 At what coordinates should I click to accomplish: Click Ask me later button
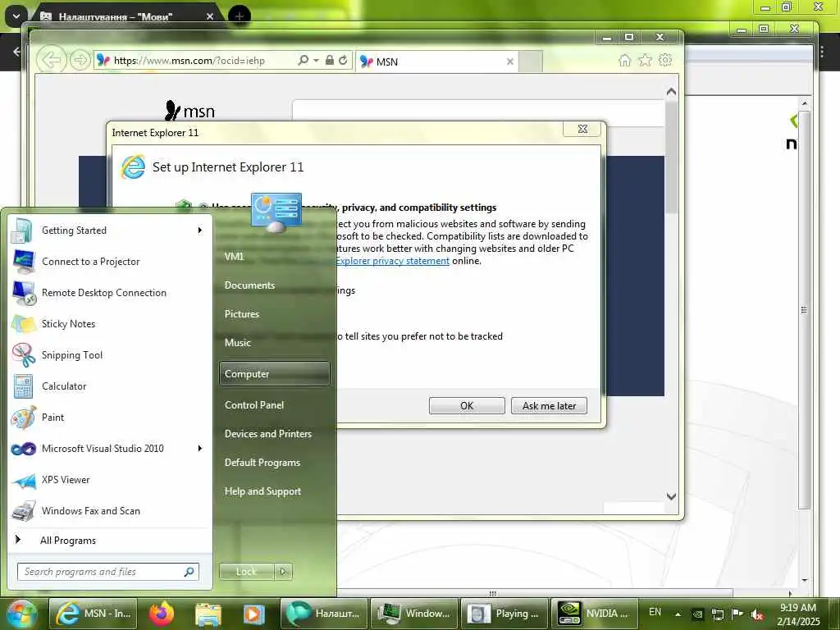549,405
